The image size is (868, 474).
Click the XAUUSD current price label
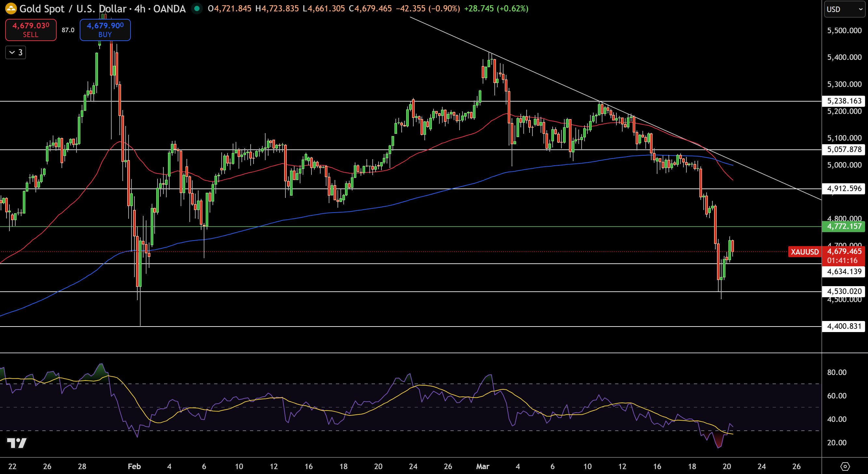pyautogui.click(x=805, y=252)
